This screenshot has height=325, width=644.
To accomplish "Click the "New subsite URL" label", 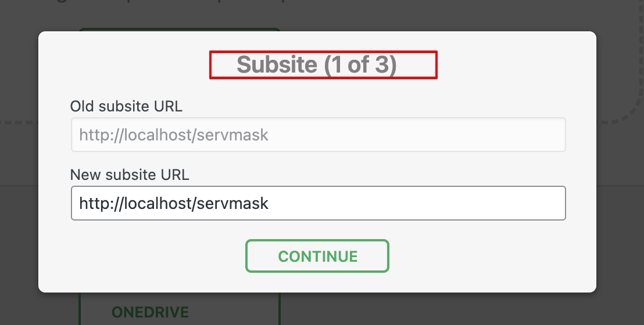I will 130,175.
